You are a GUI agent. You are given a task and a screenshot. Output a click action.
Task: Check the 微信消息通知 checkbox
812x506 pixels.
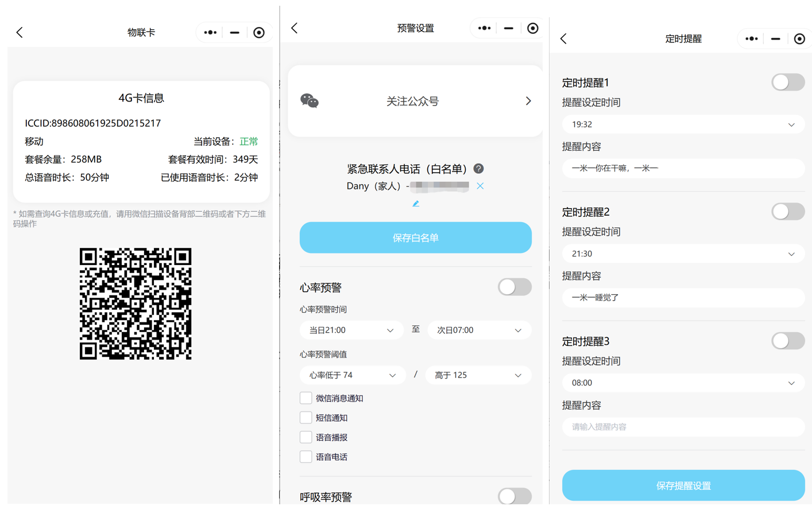(306, 398)
